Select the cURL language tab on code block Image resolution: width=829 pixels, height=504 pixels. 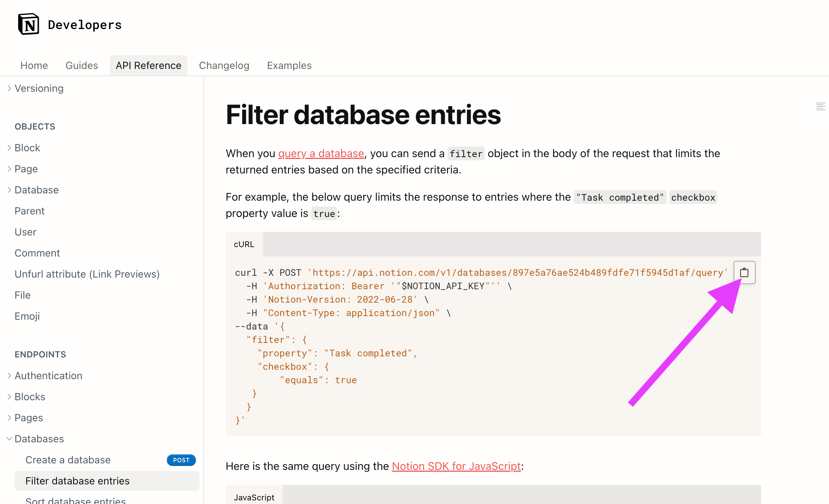pyautogui.click(x=244, y=244)
